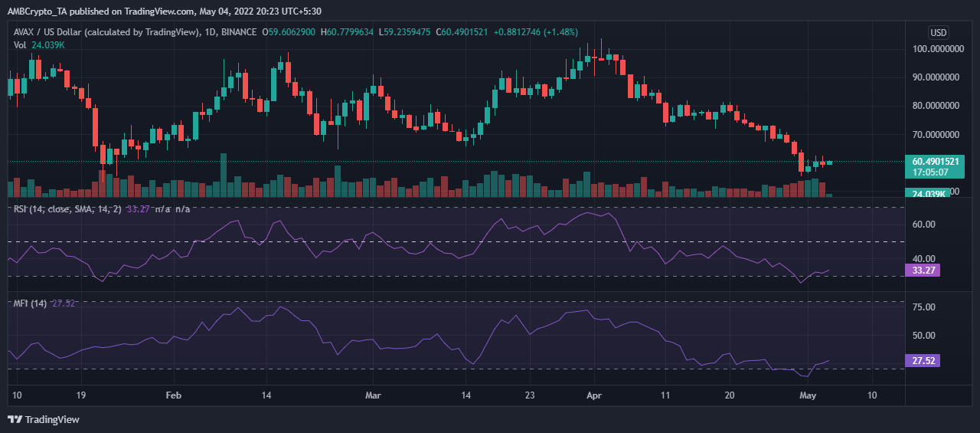Image resolution: width=980 pixels, height=433 pixels.
Task: Open the USD currency selector
Action: pos(938,33)
